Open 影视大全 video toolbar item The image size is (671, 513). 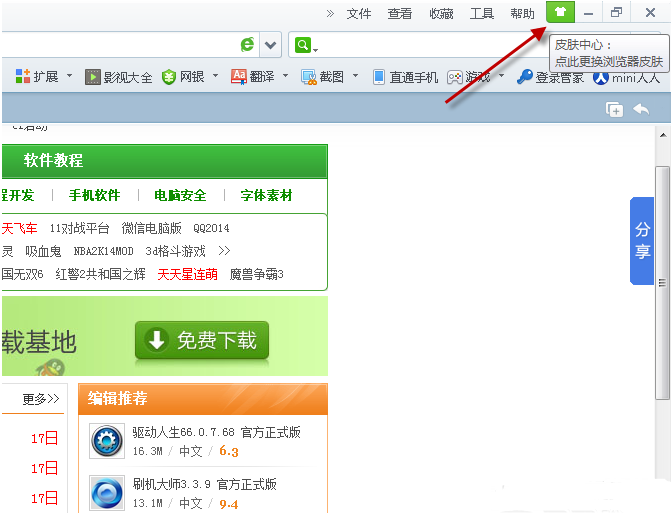pos(119,77)
